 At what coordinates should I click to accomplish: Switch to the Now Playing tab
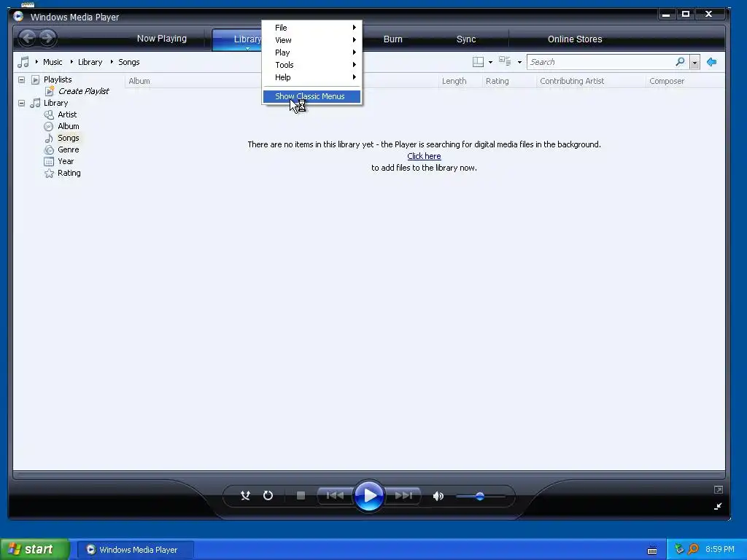[x=161, y=39]
